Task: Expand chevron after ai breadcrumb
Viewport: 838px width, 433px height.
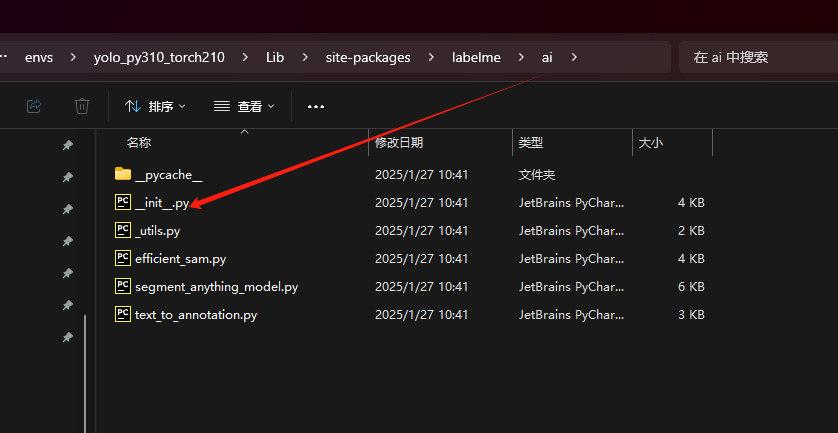Action: tap(574, 57)
